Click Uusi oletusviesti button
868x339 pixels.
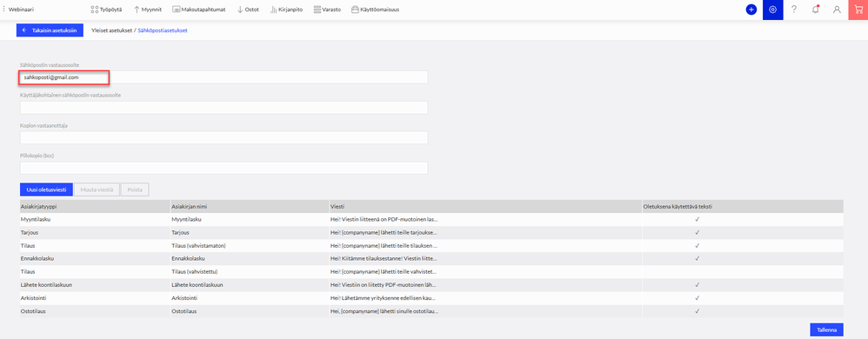tap(46, 189)
